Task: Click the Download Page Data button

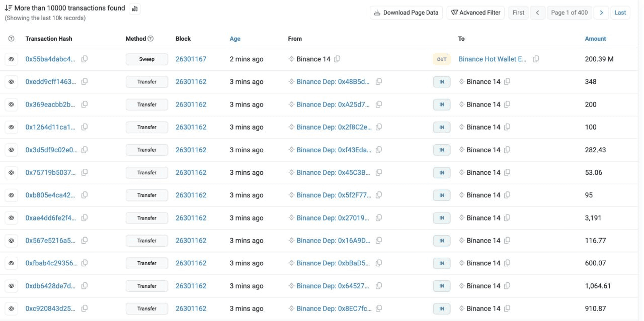Action: (x=406, y=13)
